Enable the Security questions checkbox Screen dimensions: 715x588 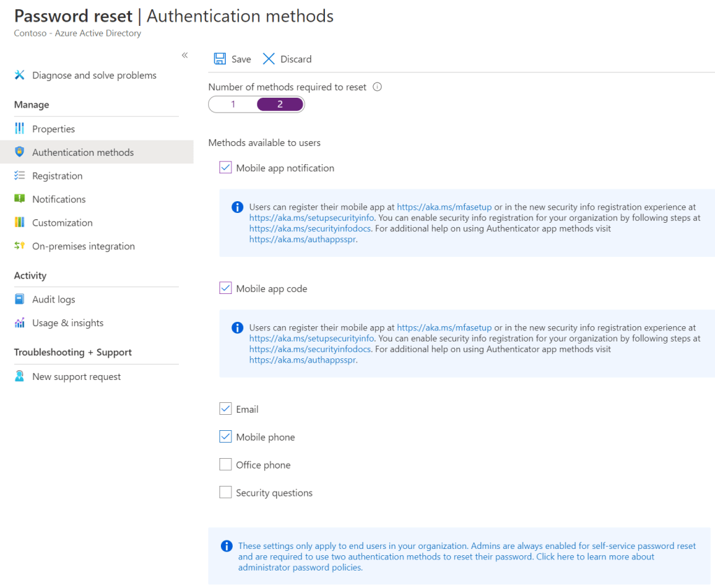coord(226,492)
